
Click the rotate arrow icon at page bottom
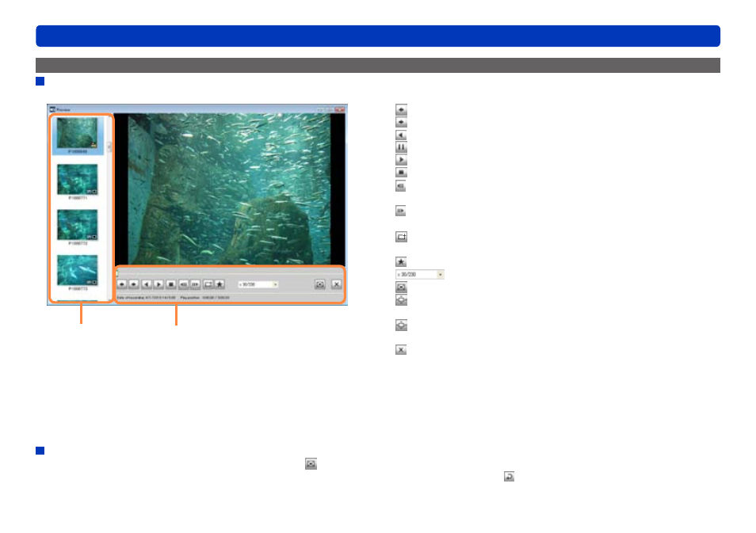click(x=509, y=476)
